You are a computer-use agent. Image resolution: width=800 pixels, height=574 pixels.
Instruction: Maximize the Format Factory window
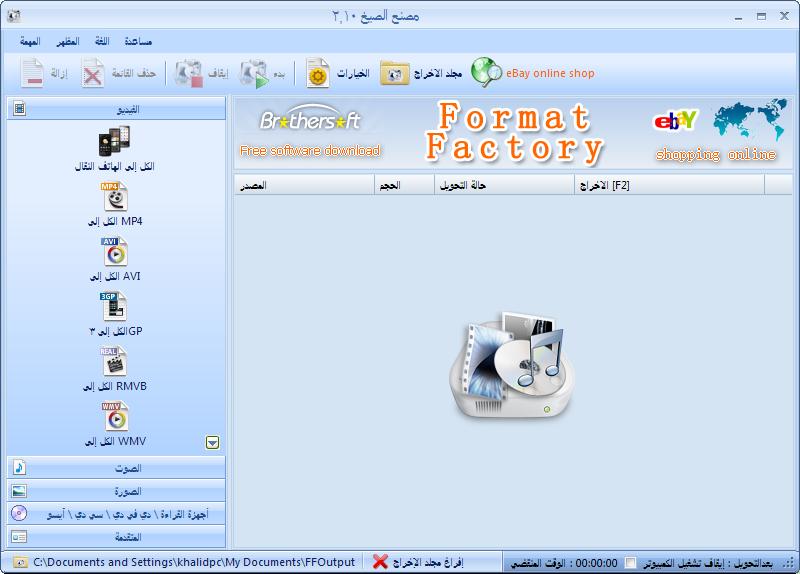761,16
